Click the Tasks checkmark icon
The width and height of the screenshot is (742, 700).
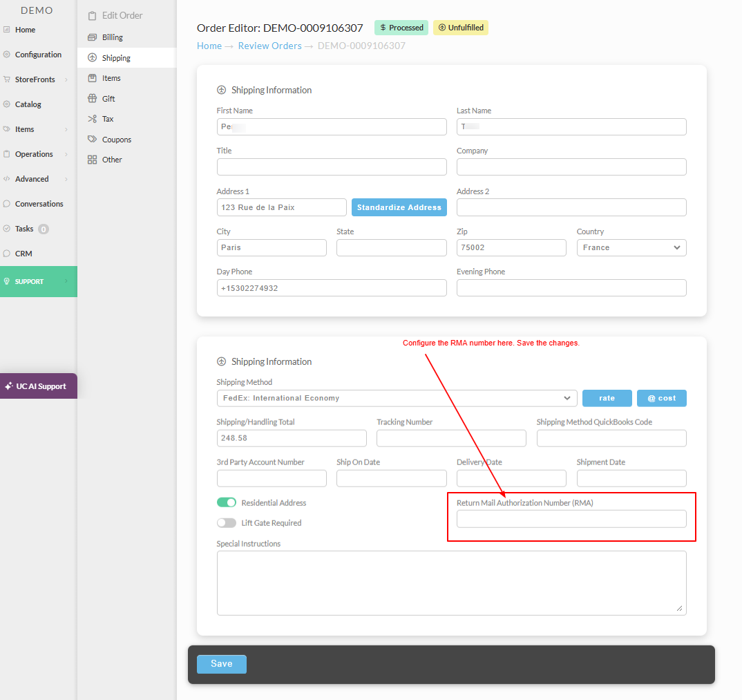pos(7,229)
